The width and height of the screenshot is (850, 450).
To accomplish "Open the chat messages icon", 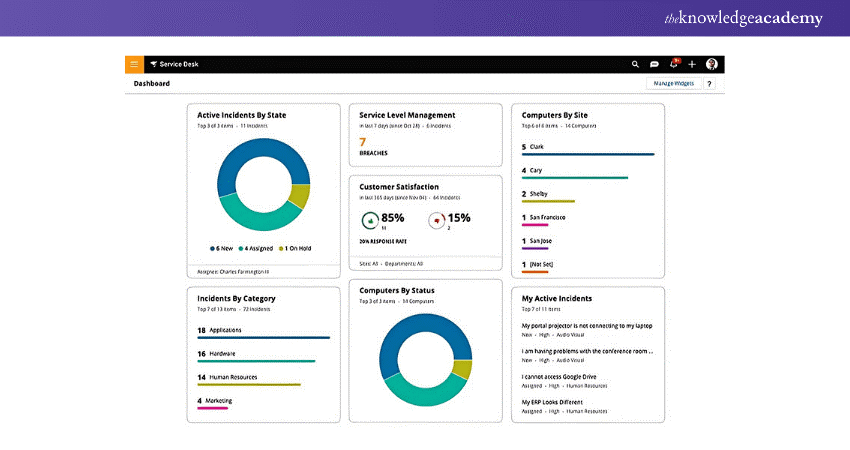I will point(654,64).
